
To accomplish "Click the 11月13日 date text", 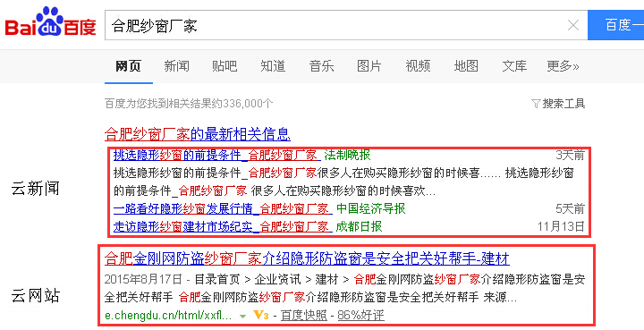I will tap(561, 226).
